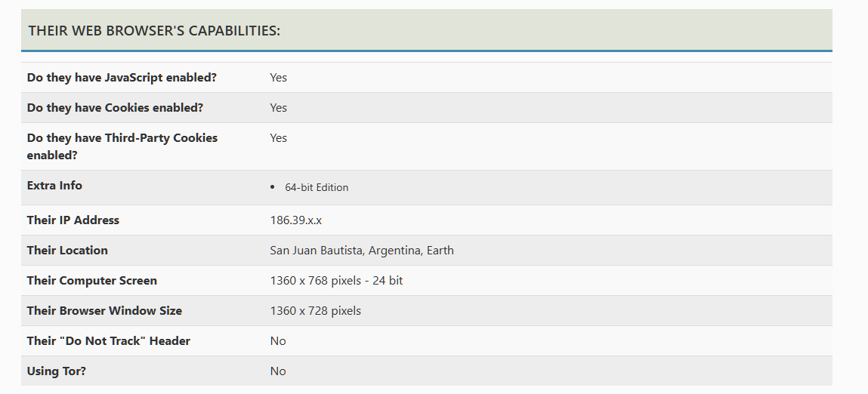
Task: Click the "Do they have Cookies enabled?" label
Action: 115,108
